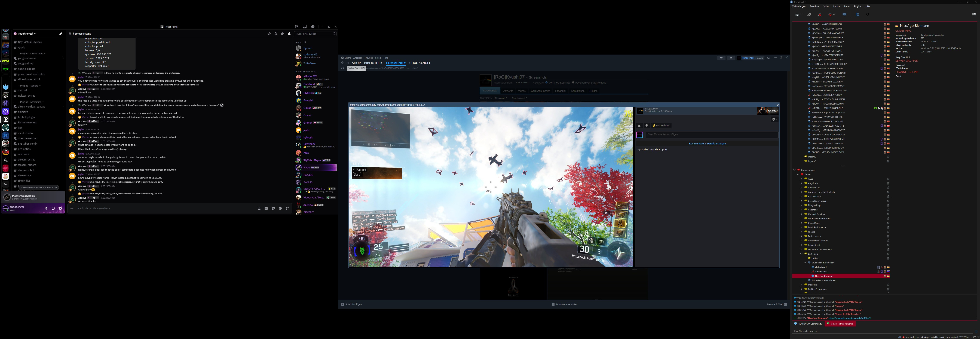
Task: Select 'Favoriten von [RoG]Kyushi97' radio button
Action: [573, 82]
